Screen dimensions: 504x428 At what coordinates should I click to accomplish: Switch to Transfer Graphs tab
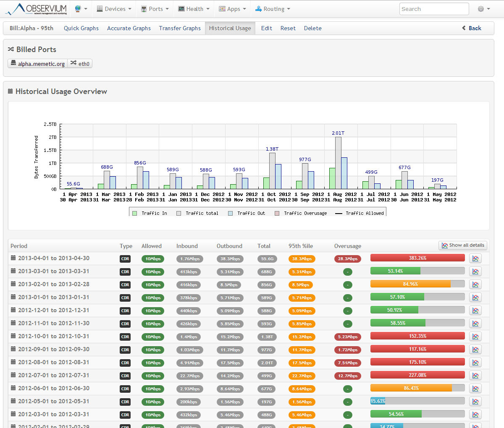[x=180, y=28]
